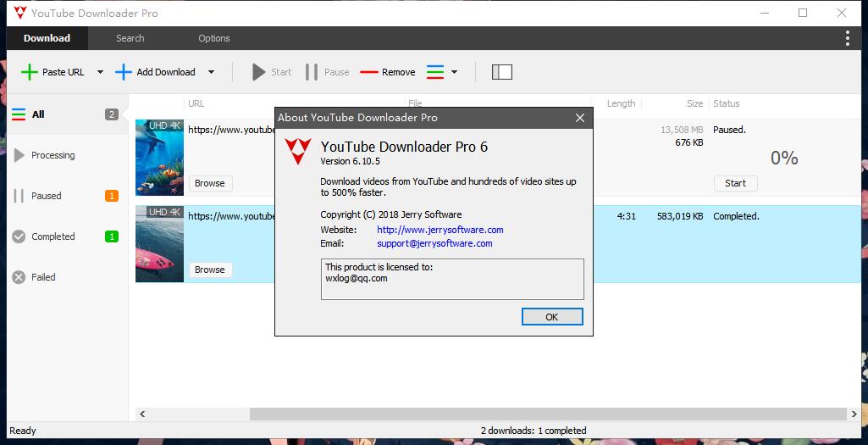Click the horizontal scrollbar thumb
The width and height of the screenshot is (868, 445).
(548, 414)
